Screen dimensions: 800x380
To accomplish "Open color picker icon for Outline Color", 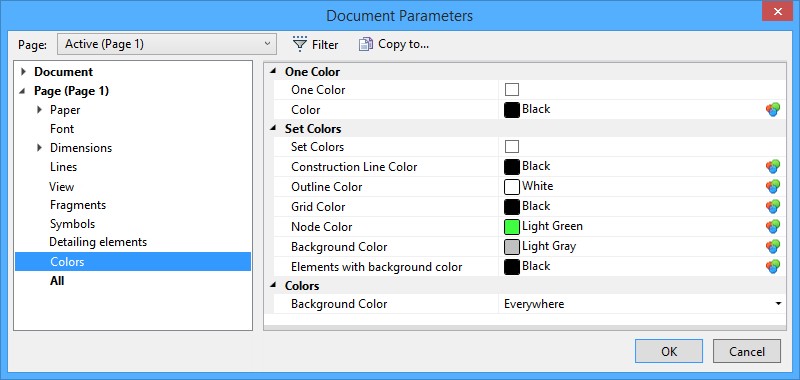I will (x=773, y=187).
